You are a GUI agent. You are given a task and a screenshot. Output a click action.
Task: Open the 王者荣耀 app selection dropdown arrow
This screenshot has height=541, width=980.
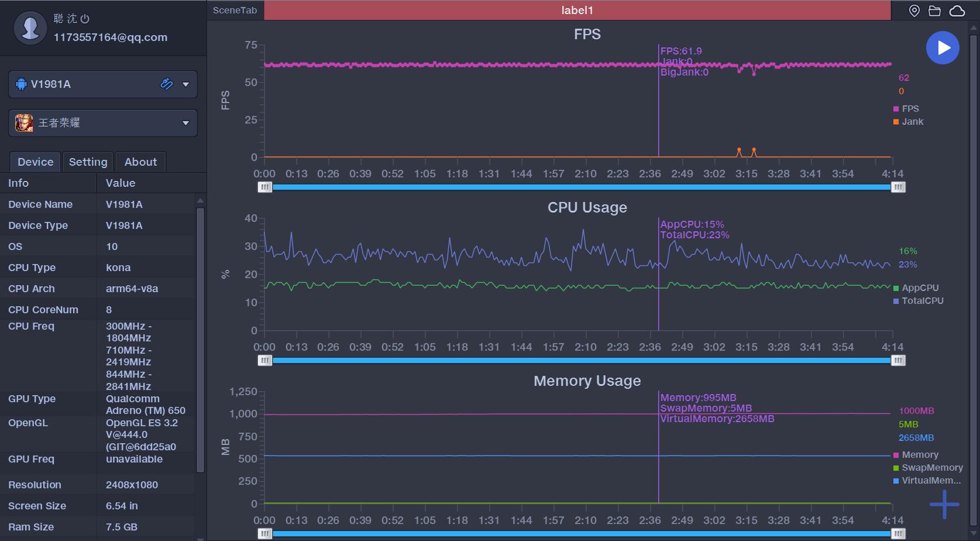[186, 123]
